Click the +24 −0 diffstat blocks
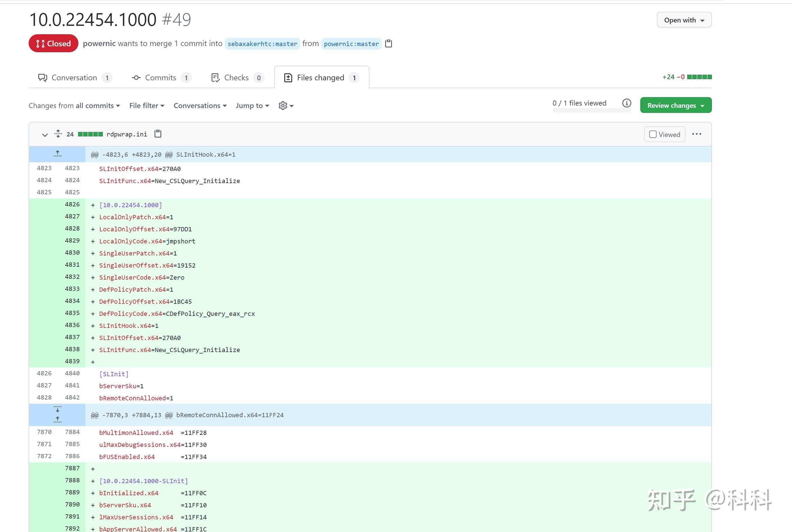Screen dimensions: 792x532 (x=699, y=77)
